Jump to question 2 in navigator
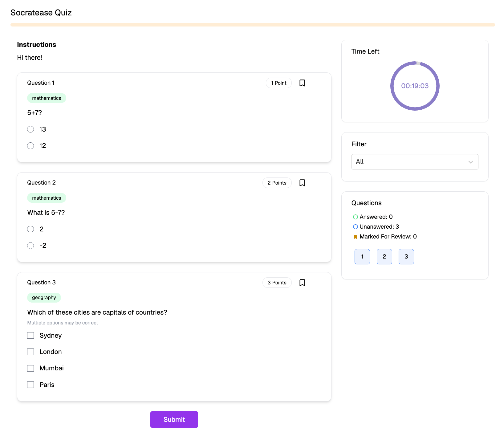The height and width of the screenshot is (440, 504). pos(384,257)
